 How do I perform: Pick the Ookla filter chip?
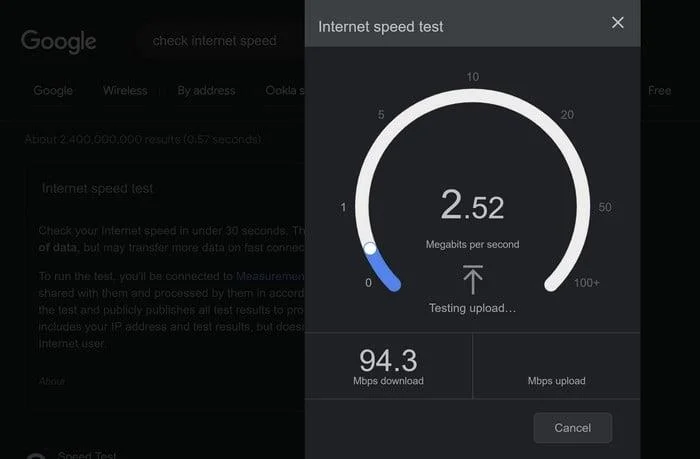(x=284, y=91)
